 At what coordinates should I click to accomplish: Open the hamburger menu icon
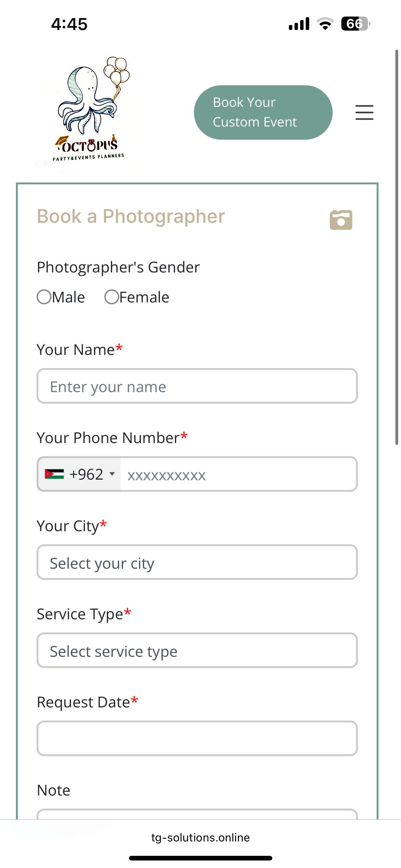[x=364, y=112]
